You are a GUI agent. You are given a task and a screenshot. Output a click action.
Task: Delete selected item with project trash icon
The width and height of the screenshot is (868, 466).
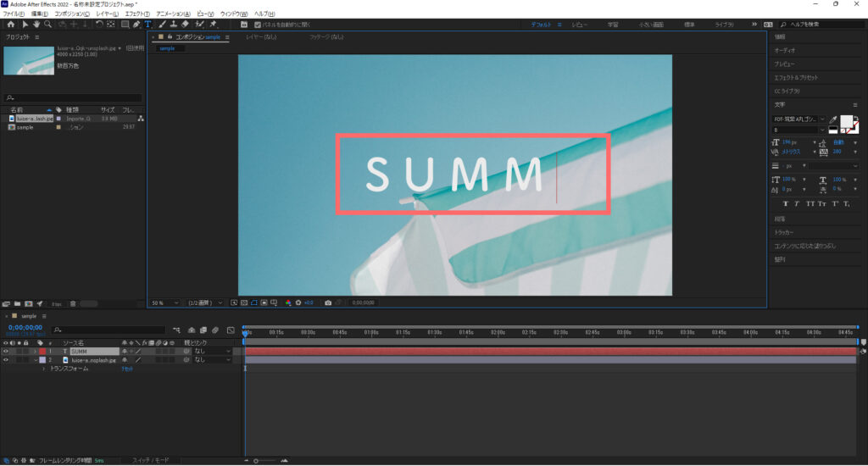pyautogui.click(x=73, y=302)
